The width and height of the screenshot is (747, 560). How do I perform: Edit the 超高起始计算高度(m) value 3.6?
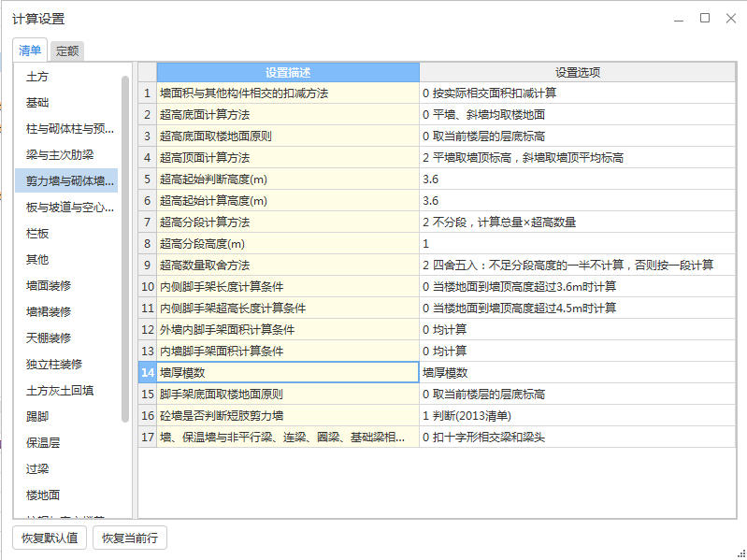[578, 200]
